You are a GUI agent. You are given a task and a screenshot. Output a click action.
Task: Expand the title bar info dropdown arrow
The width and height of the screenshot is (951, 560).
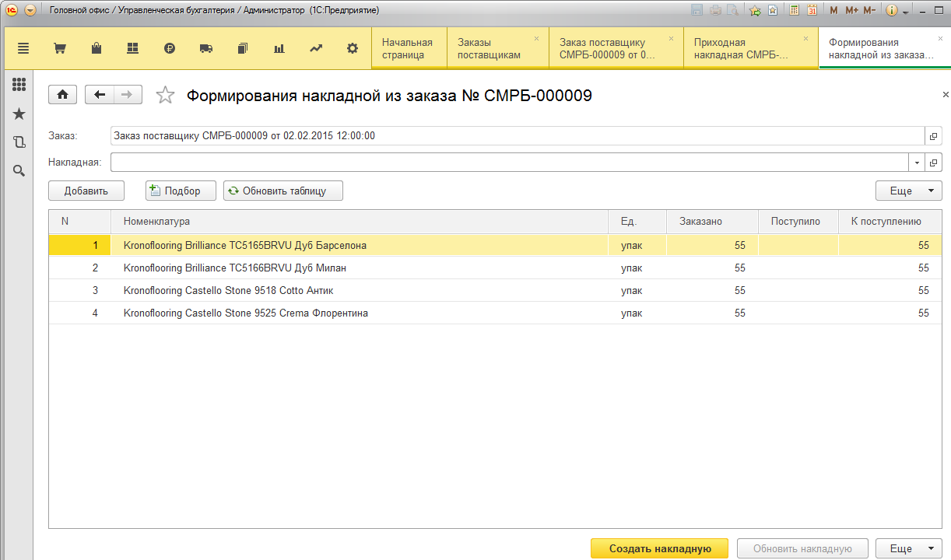pyautogui.click(x=905, y=12)
